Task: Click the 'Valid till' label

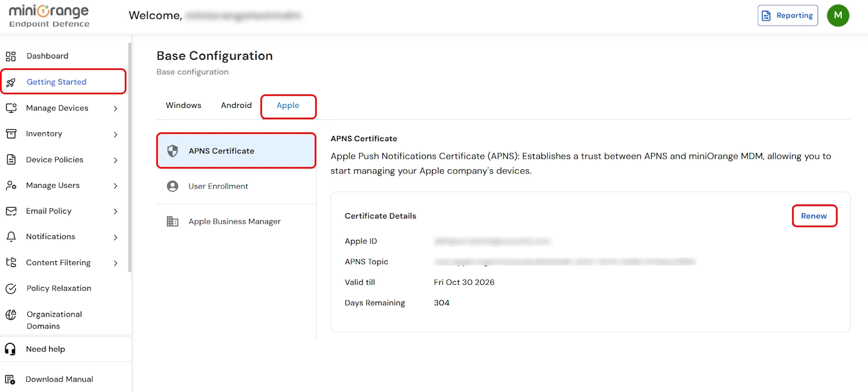Action: pyautogui.click(x=360, y=282)
